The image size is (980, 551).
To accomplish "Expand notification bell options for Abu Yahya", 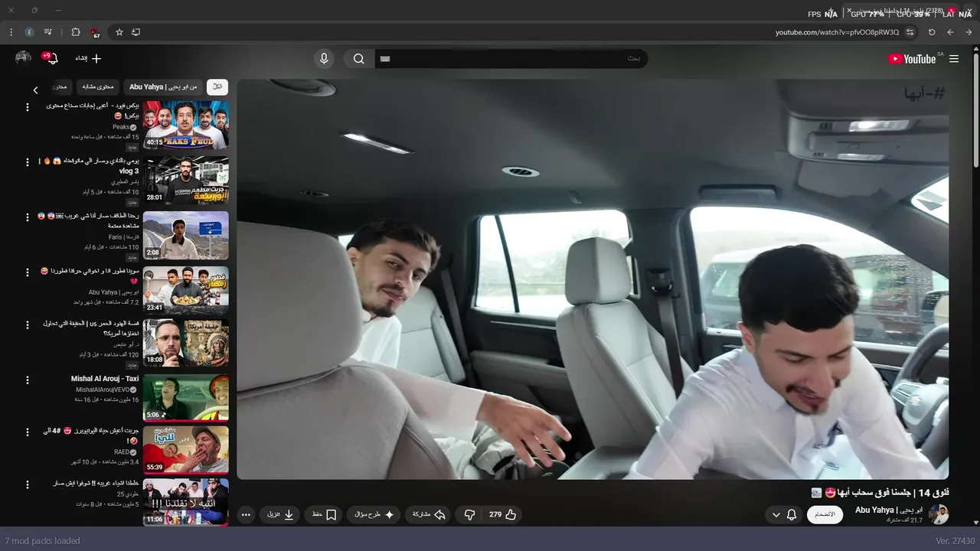I will tap(784, 515).
